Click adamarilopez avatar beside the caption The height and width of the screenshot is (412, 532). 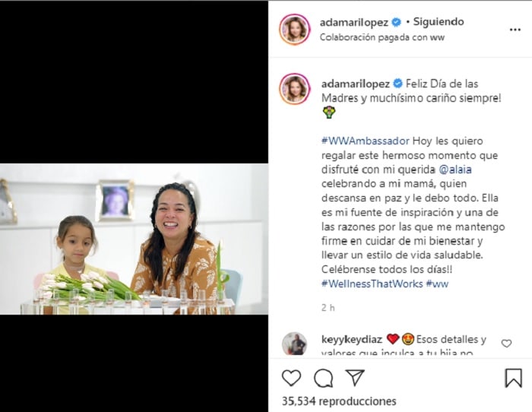point(295,89)
